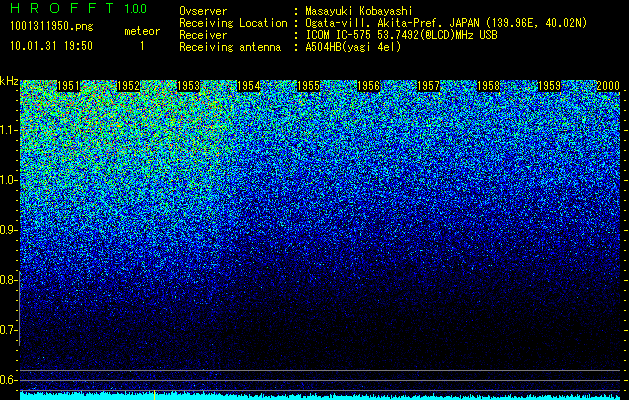The height and width of the screenshot is (400, 629).
Task: Click the 1953 time marker
Action: coord(188,86)
